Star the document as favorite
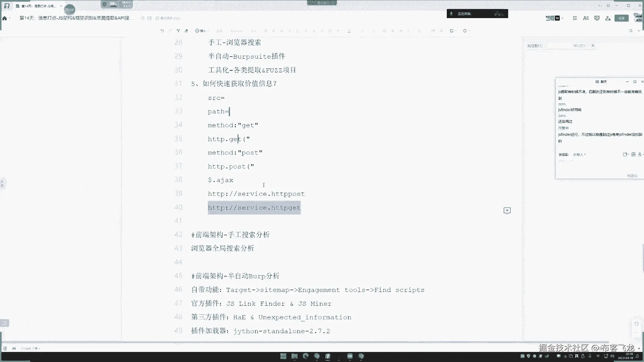 point(143,18)
